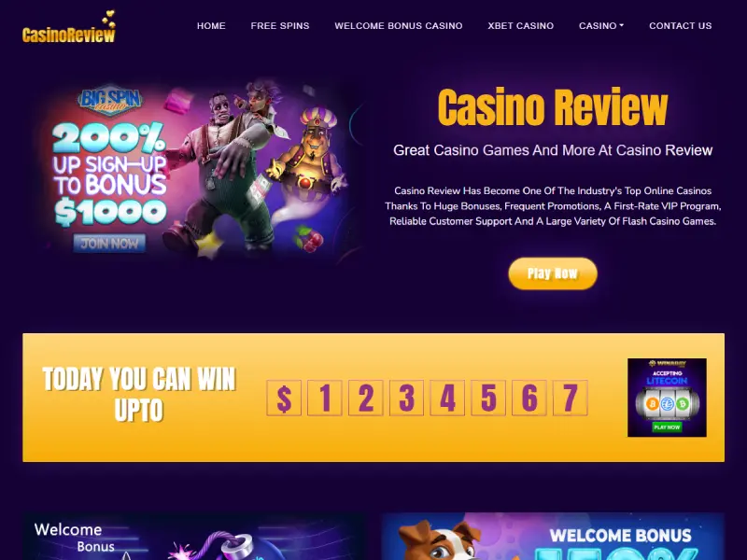Open Welcome Bonus Casino link
747x560 pixels.
399,26
